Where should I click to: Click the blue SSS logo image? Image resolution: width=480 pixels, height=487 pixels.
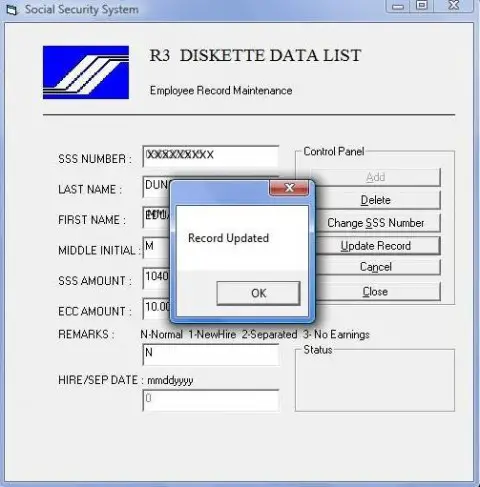point(86,72)
